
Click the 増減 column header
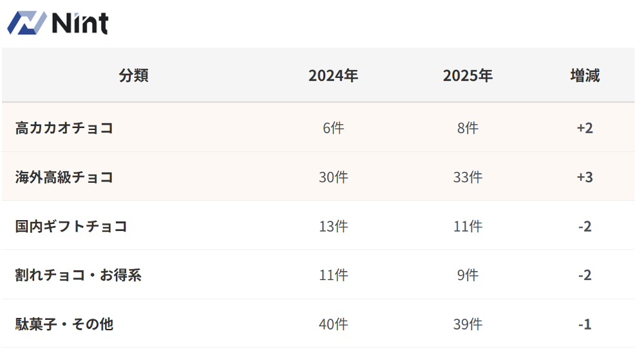585,76
